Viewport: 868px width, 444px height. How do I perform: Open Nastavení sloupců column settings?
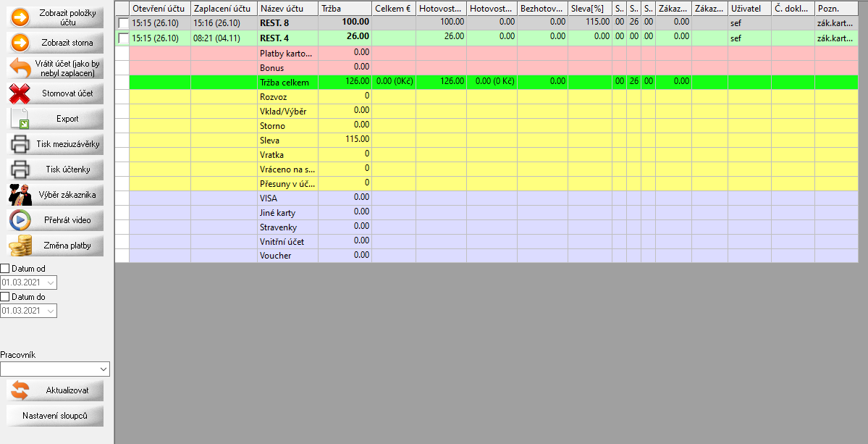click(55, 416)
